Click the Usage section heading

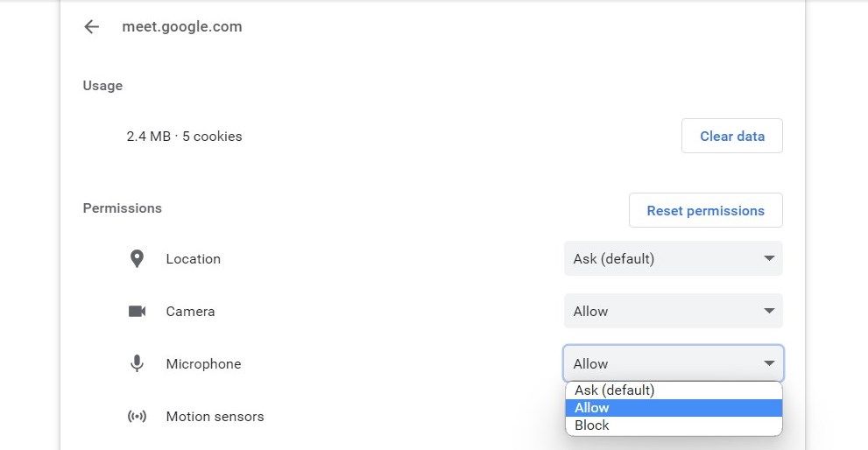coord(102,86)
